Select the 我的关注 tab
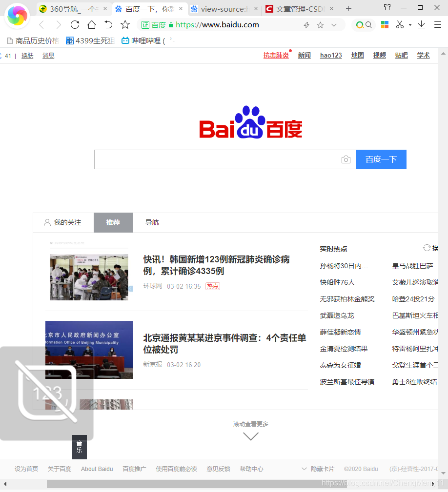The width and height of the screenshot is (448, 492). pos(63,222)
